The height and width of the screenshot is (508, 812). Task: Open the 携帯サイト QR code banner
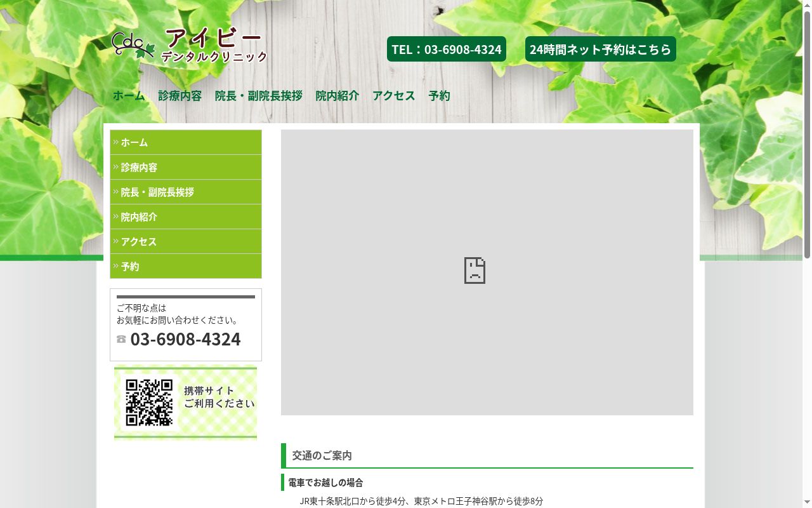[x=185, y=403]
